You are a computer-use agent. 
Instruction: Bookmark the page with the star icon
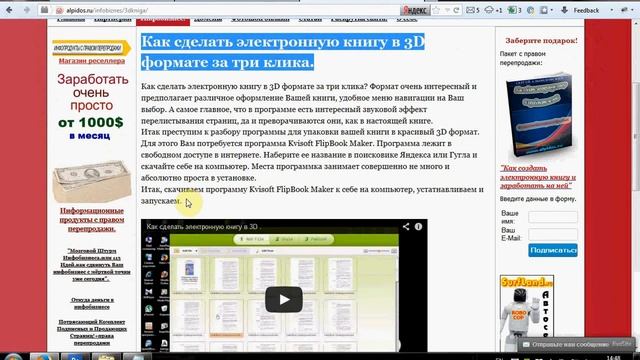[436, 10]
